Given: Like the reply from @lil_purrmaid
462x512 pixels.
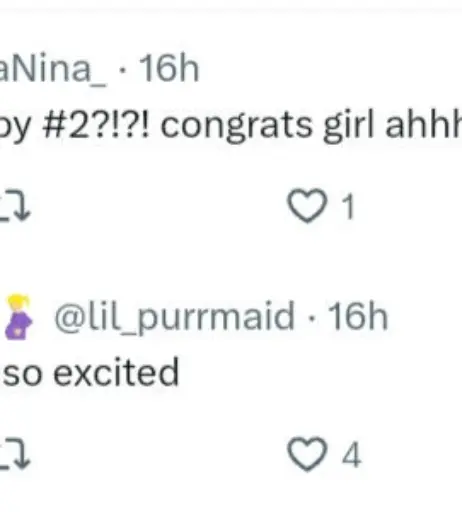Looking at the screenshot, I should point(307,454).
